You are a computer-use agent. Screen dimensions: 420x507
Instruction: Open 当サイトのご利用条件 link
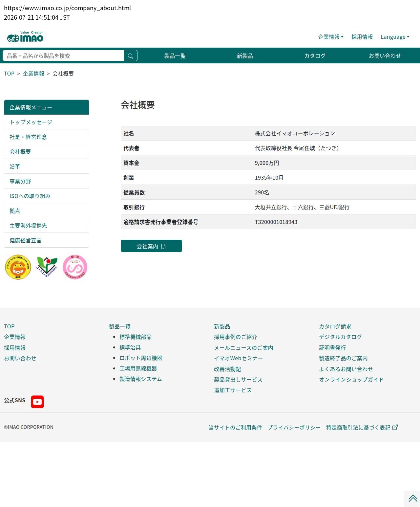tap(235, 428)
